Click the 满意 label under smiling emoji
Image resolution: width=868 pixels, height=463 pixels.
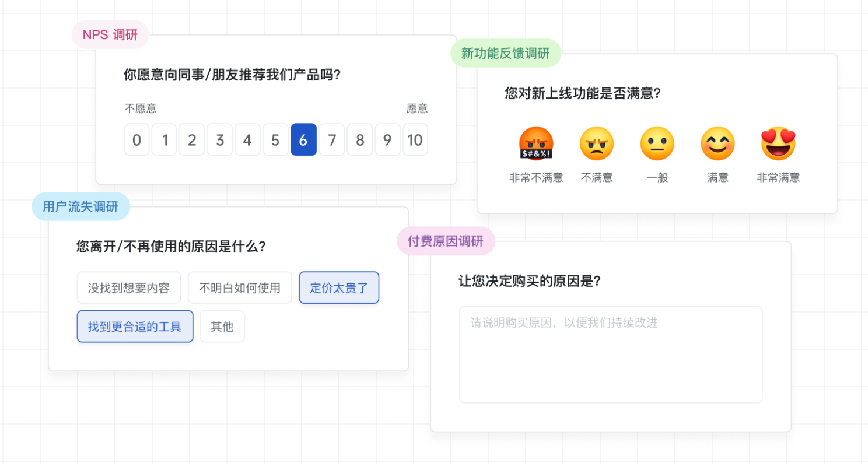718,178
